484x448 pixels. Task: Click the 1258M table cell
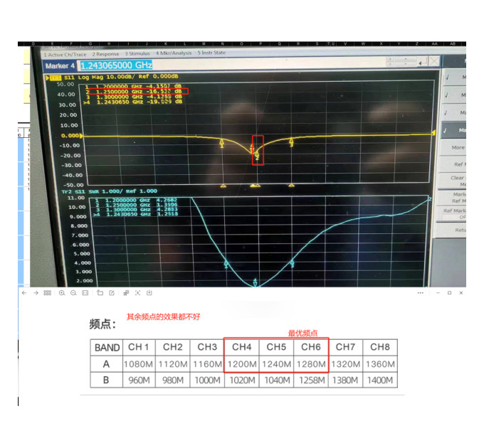pyautogui.click(x=312, y=380)
